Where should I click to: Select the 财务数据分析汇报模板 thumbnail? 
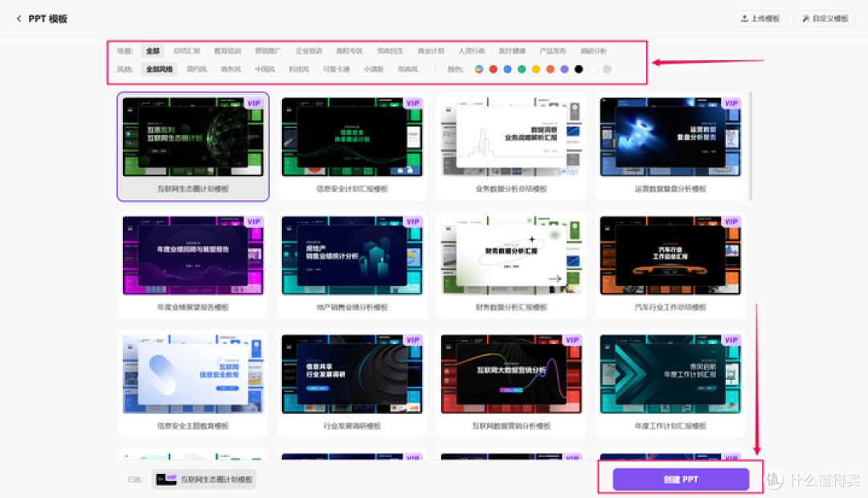pyautogui.click(x=511, y=255)
